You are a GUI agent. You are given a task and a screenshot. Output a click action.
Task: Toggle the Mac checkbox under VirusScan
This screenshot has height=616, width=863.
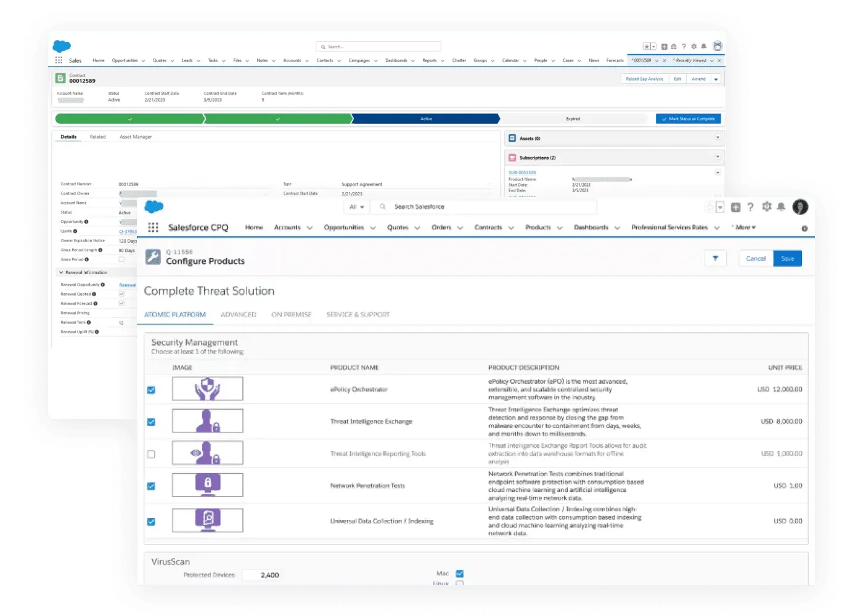coord(459,573)
